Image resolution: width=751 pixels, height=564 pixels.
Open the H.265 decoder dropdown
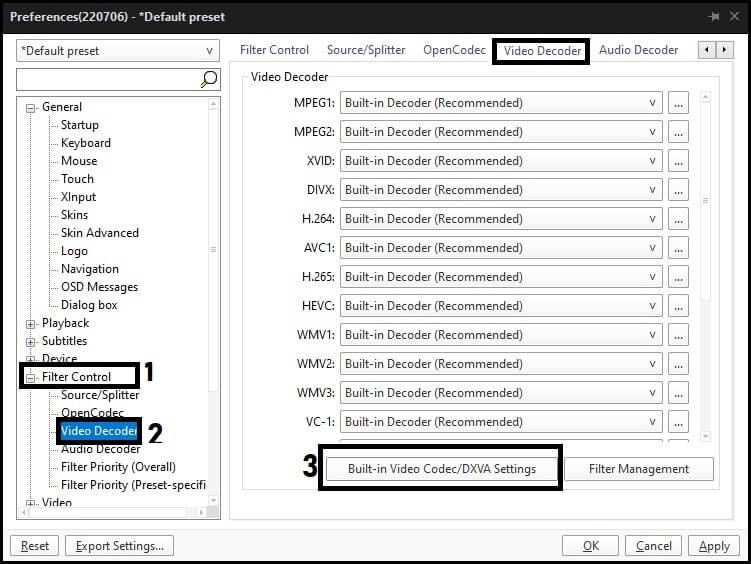[501, 277]
